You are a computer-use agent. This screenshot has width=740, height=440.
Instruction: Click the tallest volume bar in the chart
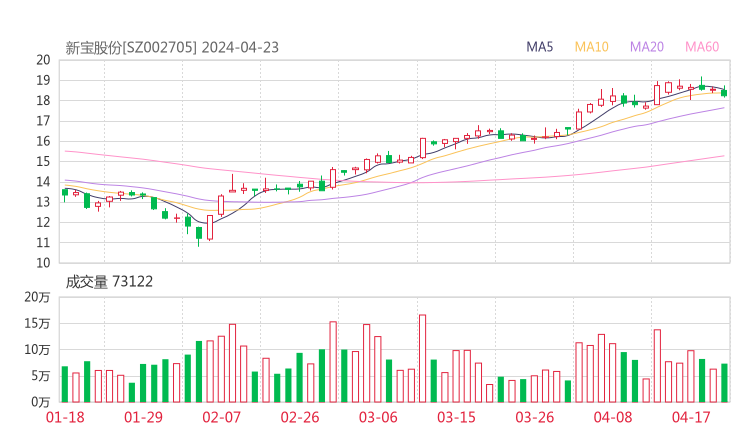click(x=422, y=358)
